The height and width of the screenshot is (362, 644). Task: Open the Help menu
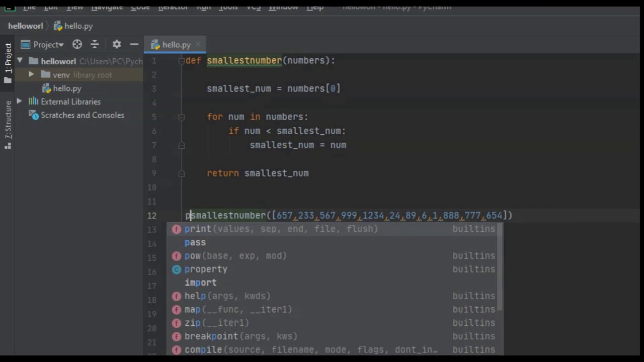(x=315, y=7)
